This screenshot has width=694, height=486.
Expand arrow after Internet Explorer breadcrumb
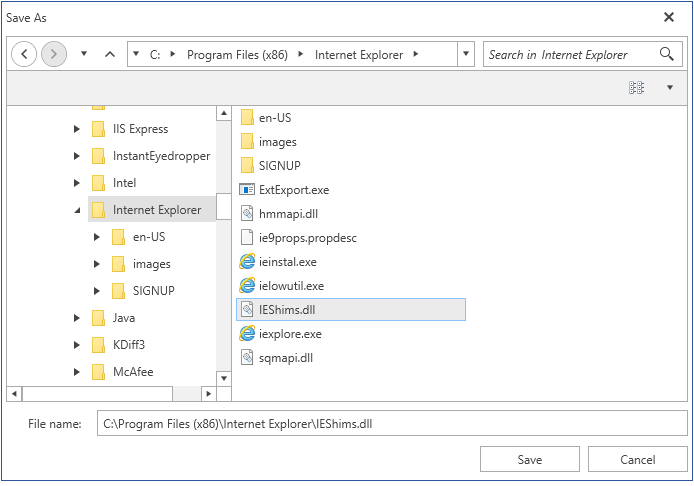pos(416,54)
